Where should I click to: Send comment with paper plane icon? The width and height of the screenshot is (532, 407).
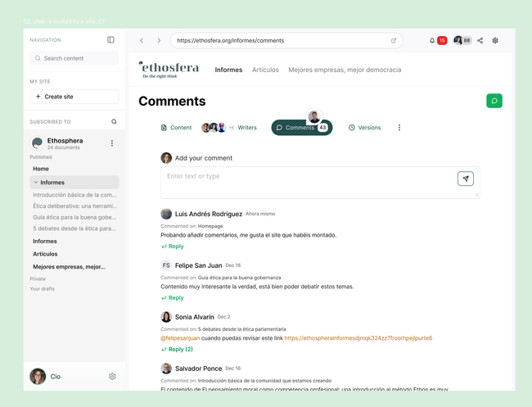tap(465, 179)
